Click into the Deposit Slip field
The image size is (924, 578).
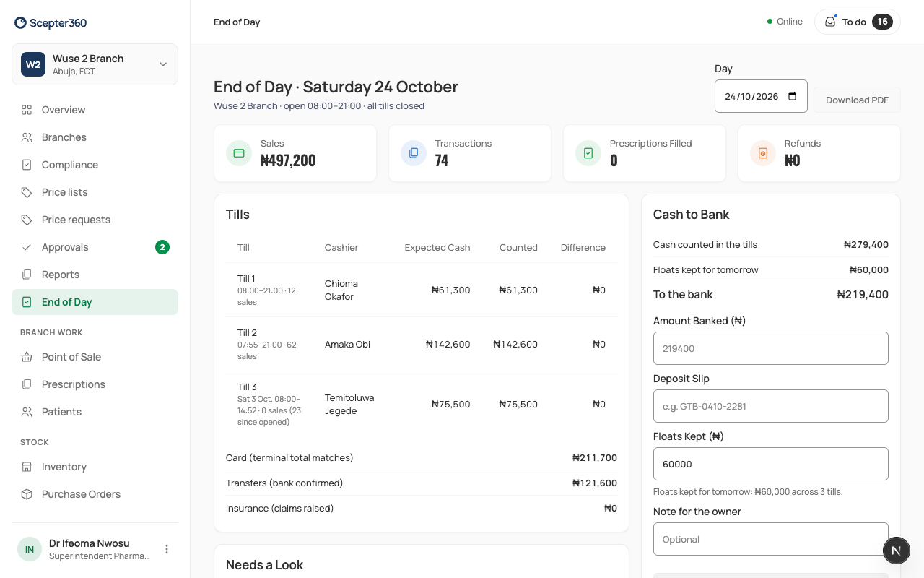tap(771, 406)
